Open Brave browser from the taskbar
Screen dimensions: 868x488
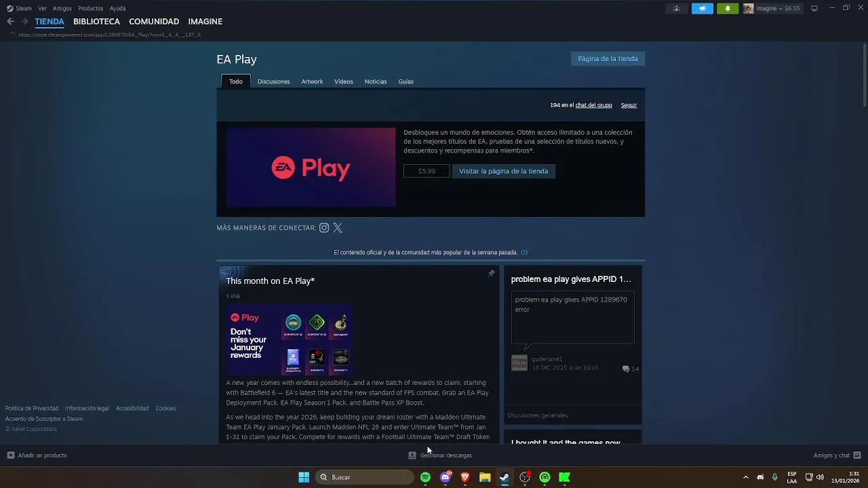(465, 477)
